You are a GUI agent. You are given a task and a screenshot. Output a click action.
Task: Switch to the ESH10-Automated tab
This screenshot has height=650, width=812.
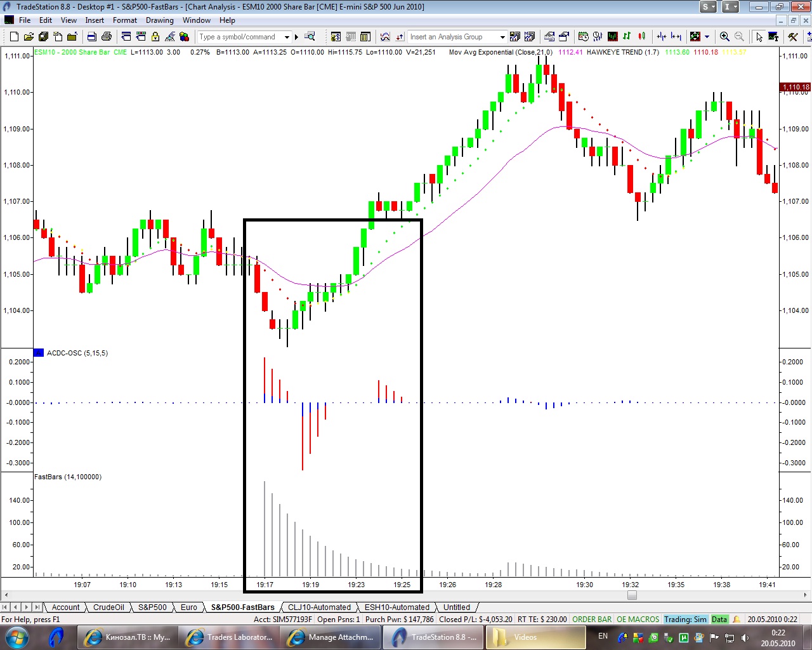(397, 607)
